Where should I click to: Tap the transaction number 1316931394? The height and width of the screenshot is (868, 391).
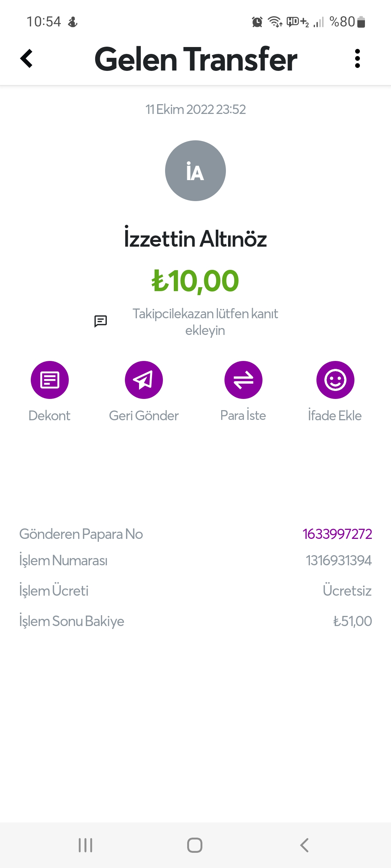pyautogui.click(x=339, y=561)
